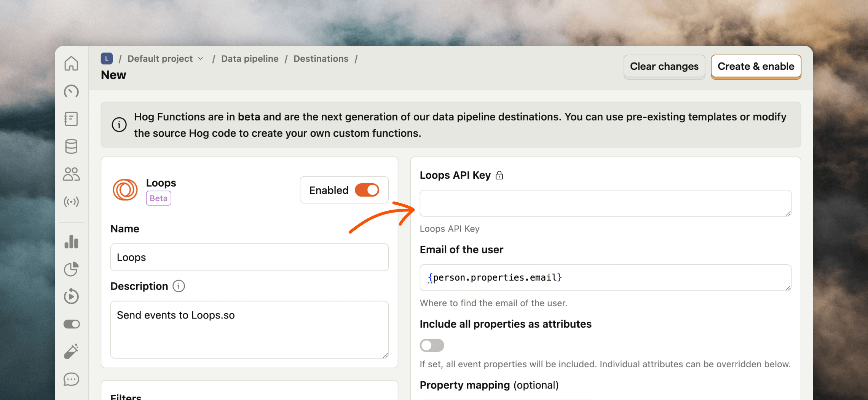Click the Beta tag under Loops
The image size is (868, 400).
click(159, 198)
